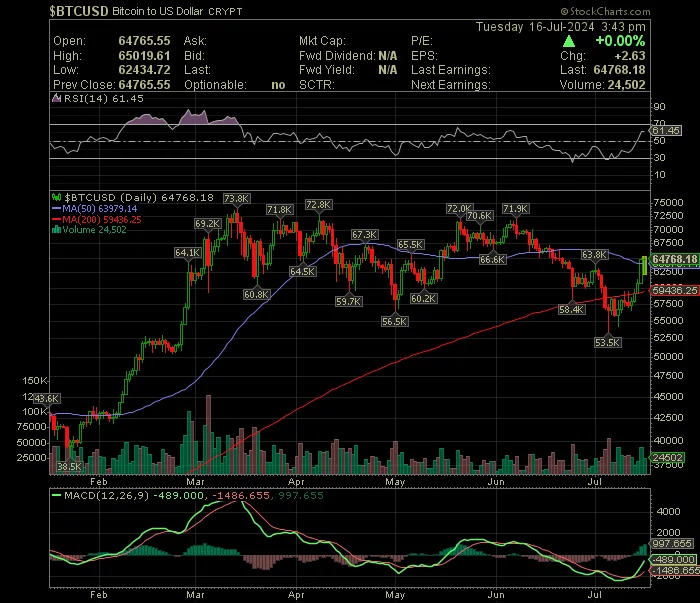
Task: Click the Next Earnings label
Action: click(x=450, y=85)
